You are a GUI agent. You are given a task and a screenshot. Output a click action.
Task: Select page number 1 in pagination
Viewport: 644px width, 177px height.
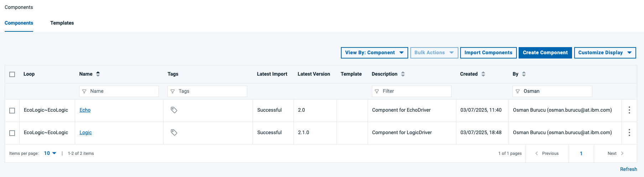coord(581,153)
